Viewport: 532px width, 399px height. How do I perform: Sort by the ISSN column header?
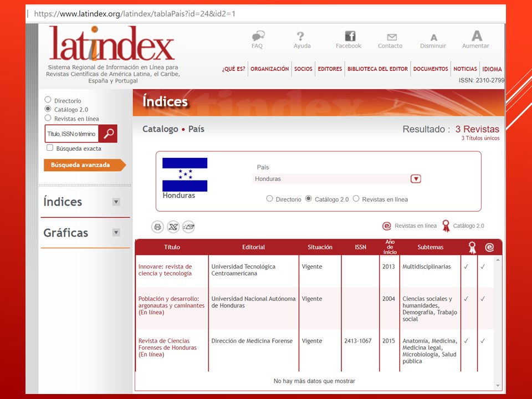pos(360,247)
